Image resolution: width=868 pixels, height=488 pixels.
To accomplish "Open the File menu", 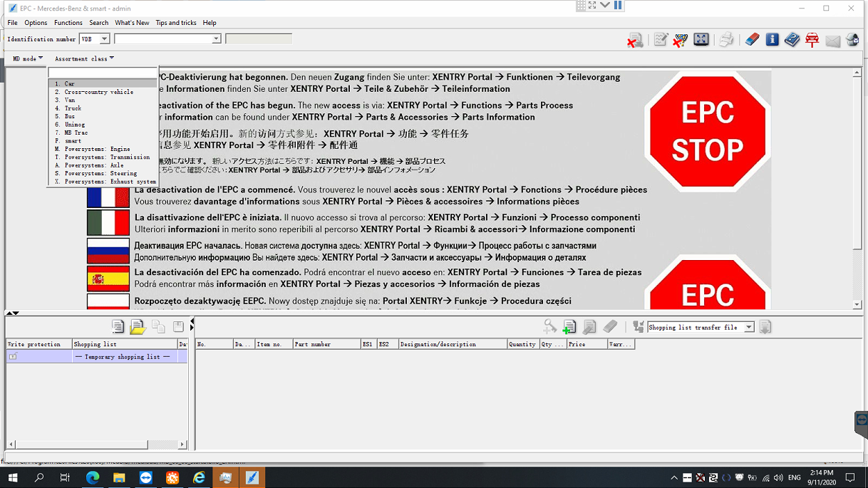I will tap(13, 23).
